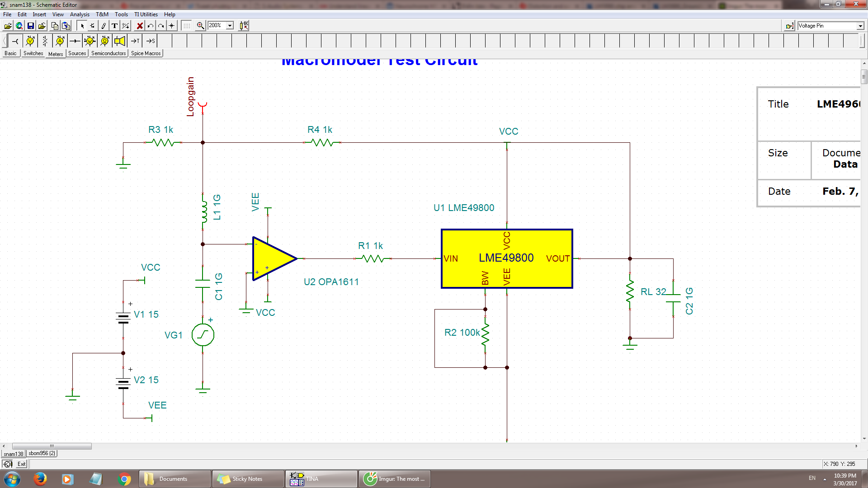Click the hide/reconnect tool icon

click(126, 26)
